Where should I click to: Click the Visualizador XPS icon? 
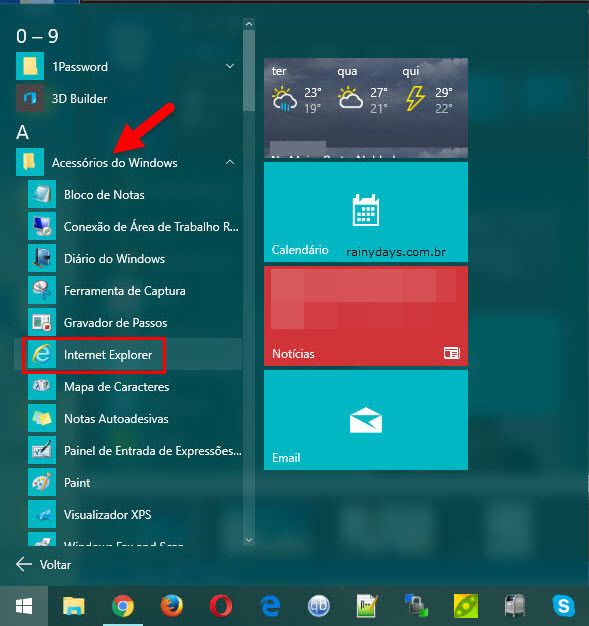42,514
